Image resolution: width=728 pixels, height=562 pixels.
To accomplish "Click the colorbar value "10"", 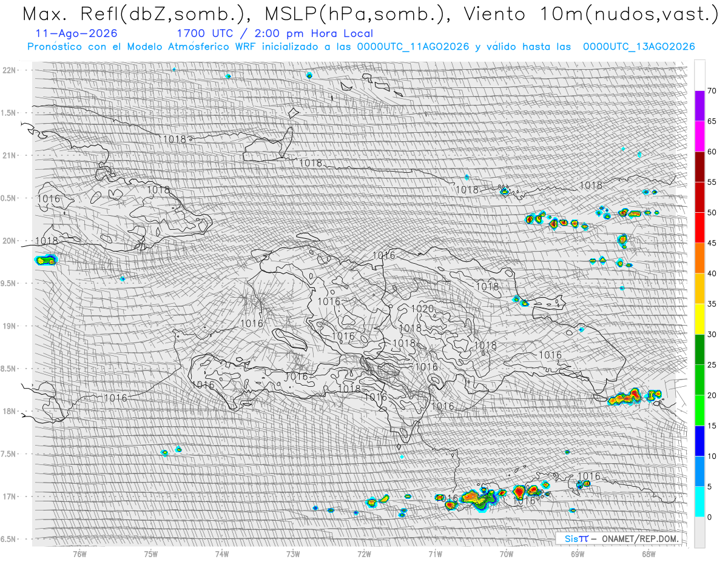I will point(712,456).
